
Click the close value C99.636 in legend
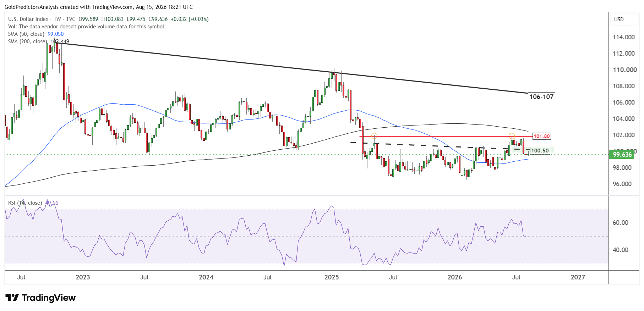click(x=158, y=19)
